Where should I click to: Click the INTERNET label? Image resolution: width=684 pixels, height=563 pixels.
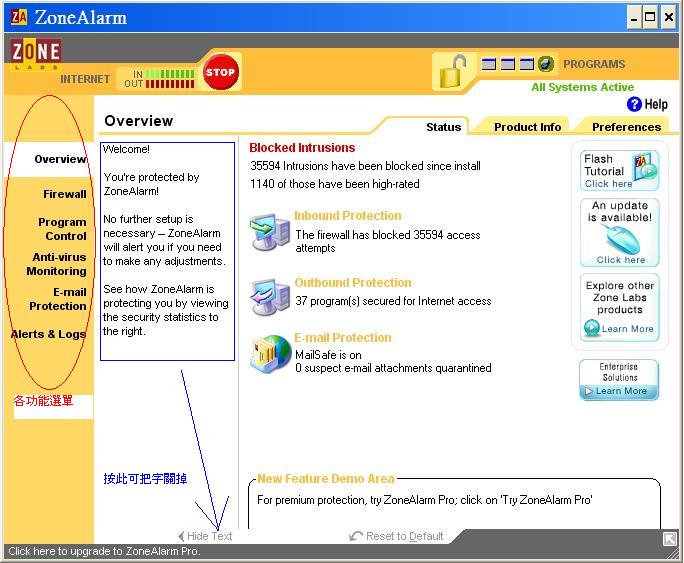coord(85,79)
